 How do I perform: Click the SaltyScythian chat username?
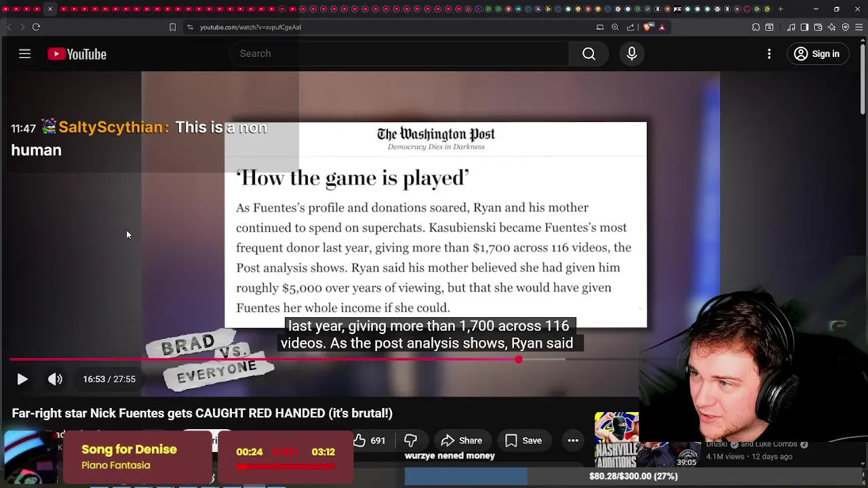[112, 127]
